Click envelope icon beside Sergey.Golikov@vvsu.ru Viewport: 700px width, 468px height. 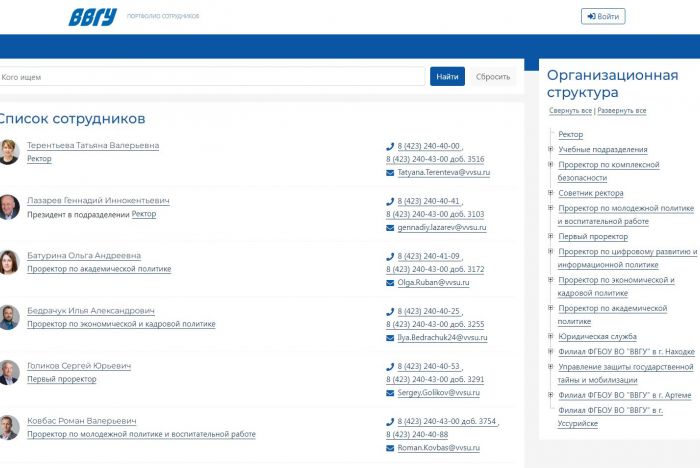[x=390, y=393]
